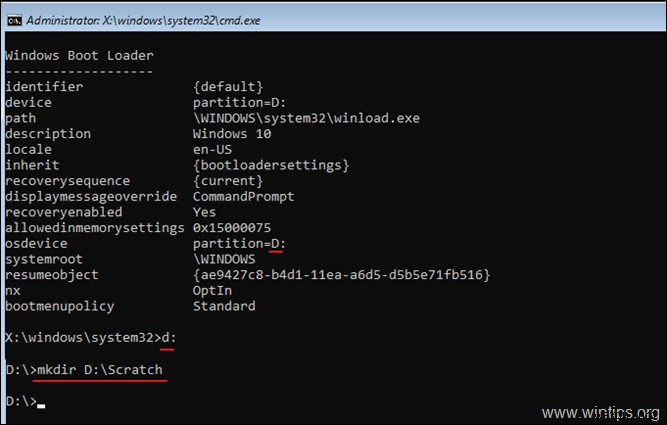
Task: Place cursor at the last D:\> prompt
Action: pos(38,401)
